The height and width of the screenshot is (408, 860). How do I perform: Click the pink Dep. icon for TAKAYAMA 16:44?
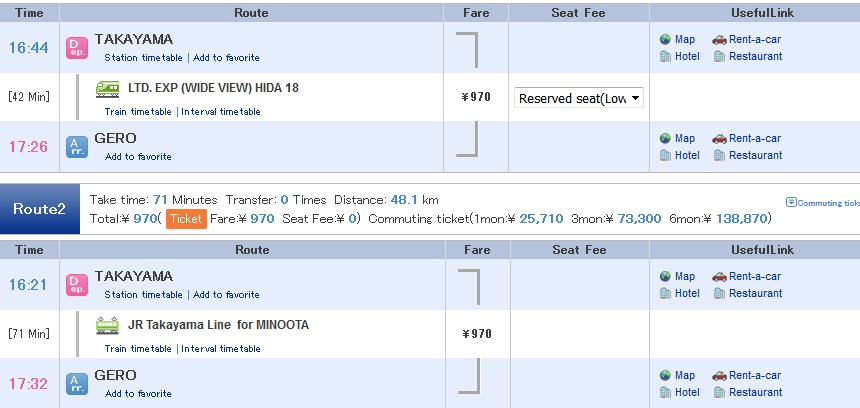pyautogui.click(x=77, y=48)
